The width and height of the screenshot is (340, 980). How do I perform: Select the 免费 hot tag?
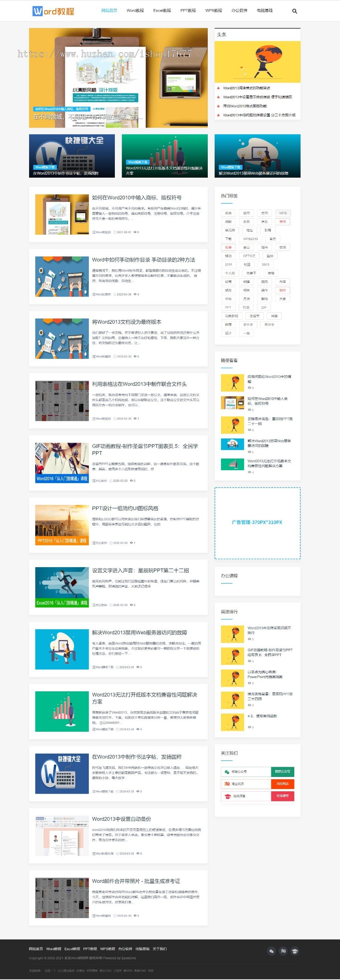tap(228, 247)
